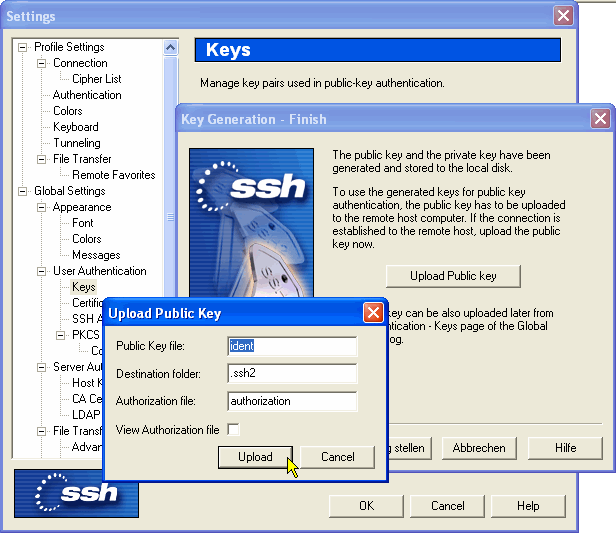Select Colors under Appearance
The width and height of the screenshot is (616, 533).
[x=87, y=239]
